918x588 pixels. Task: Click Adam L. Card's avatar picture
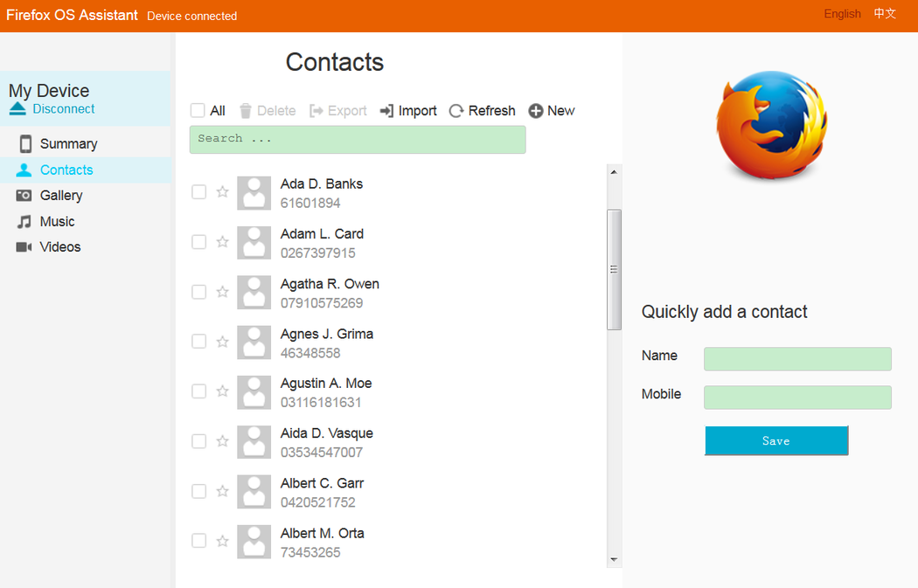pos(254,243)
